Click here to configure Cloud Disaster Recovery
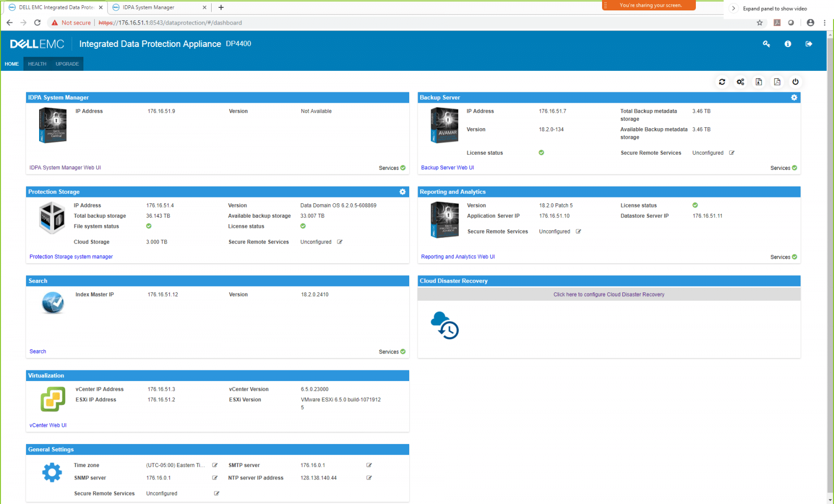The width and height of the screenshot is (834, 504). pos(609,294)
